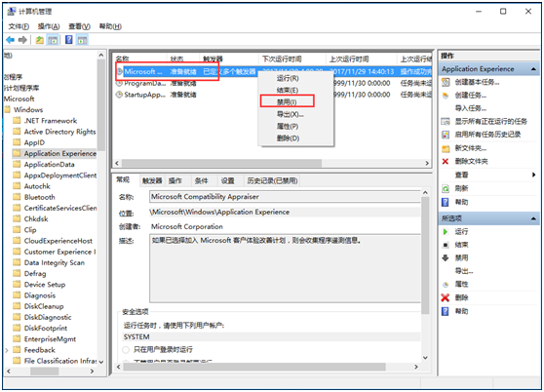The height and width of the screenshot is (392, 544).
Task: Click the 禁用 down-arrow icon in 所选项
Action: coord(446,257)
